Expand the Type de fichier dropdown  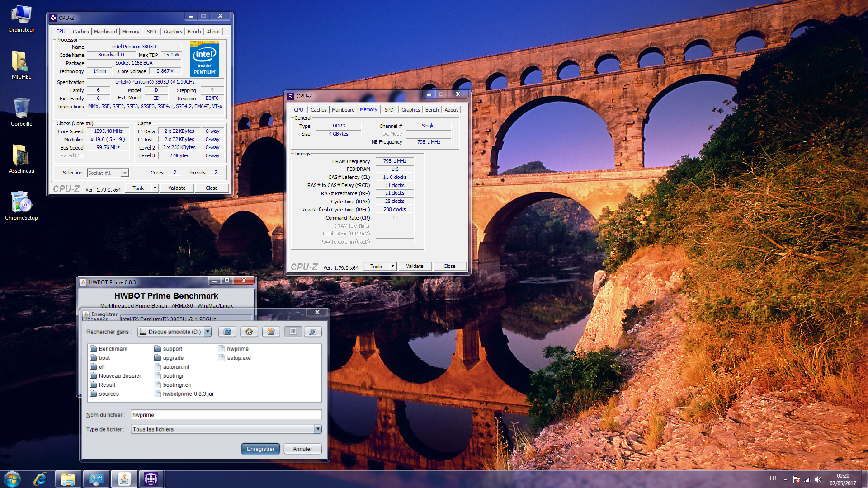[318, 429]
